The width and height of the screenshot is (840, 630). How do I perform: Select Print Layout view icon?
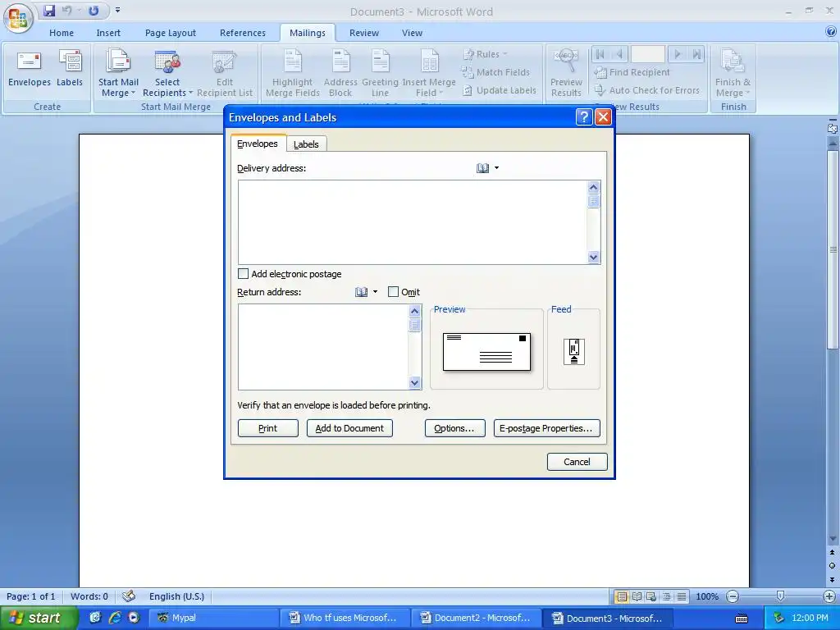click(622, 596)
